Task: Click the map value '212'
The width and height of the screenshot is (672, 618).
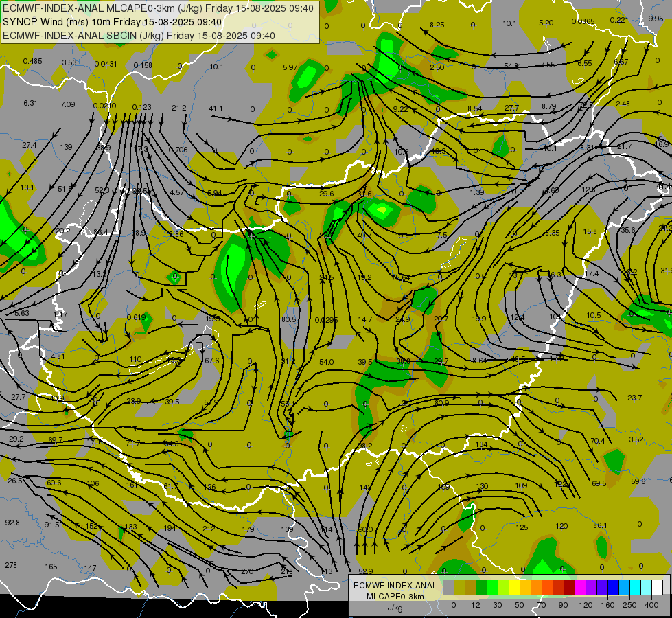Action: (x=209, y=529)
